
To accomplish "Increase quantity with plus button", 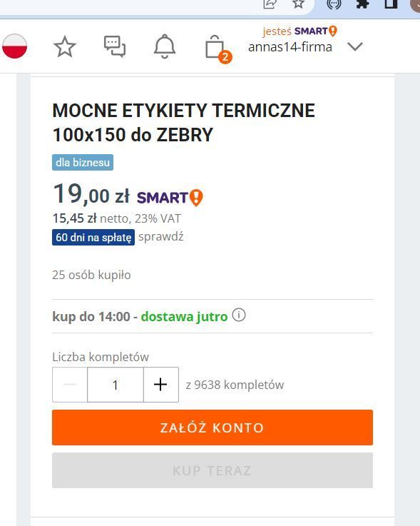I will (x=161, y=385).
